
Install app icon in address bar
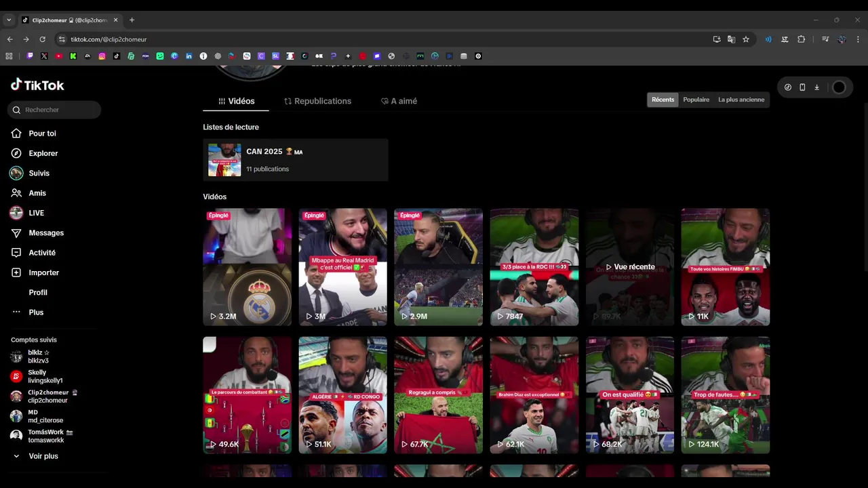[x=717, y=39]
